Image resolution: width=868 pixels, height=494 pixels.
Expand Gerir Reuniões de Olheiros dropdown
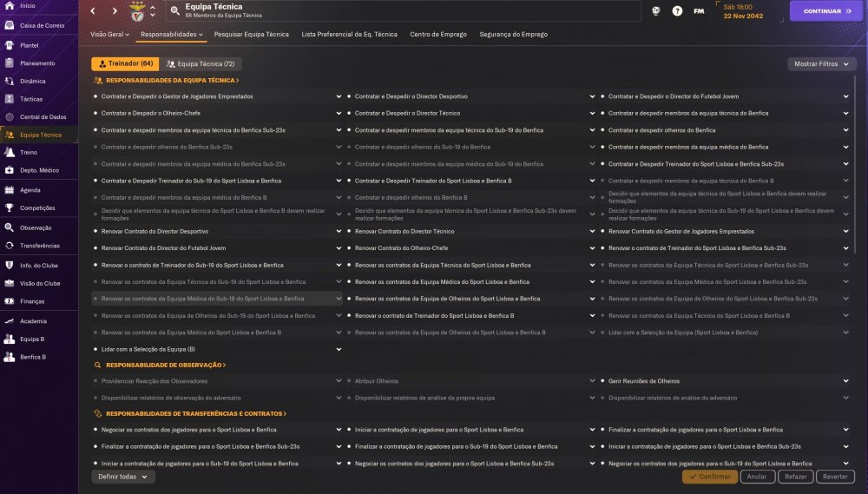pyautogui.click(x=845, y=381)
